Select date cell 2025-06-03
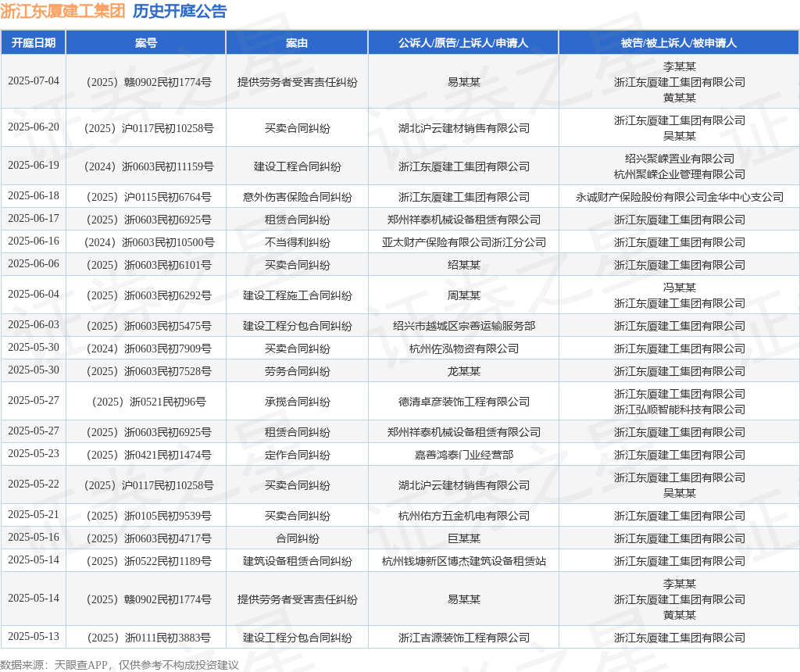 pos(33,325)
